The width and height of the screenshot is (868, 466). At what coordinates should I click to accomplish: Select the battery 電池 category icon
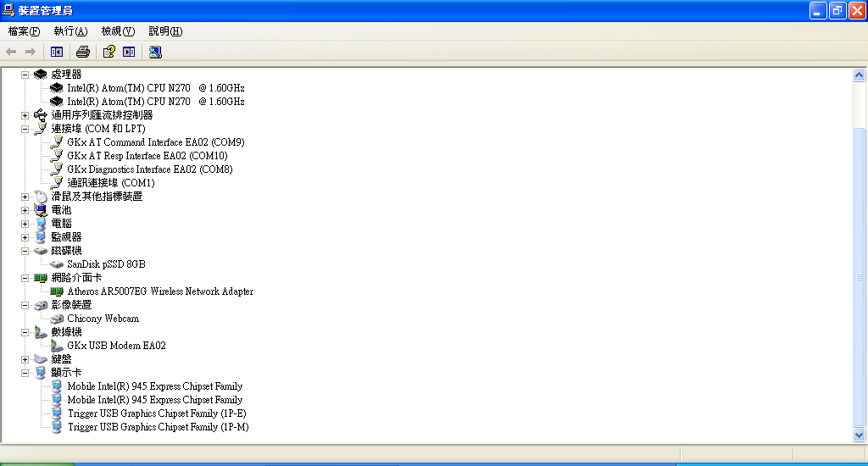(41, 210)
